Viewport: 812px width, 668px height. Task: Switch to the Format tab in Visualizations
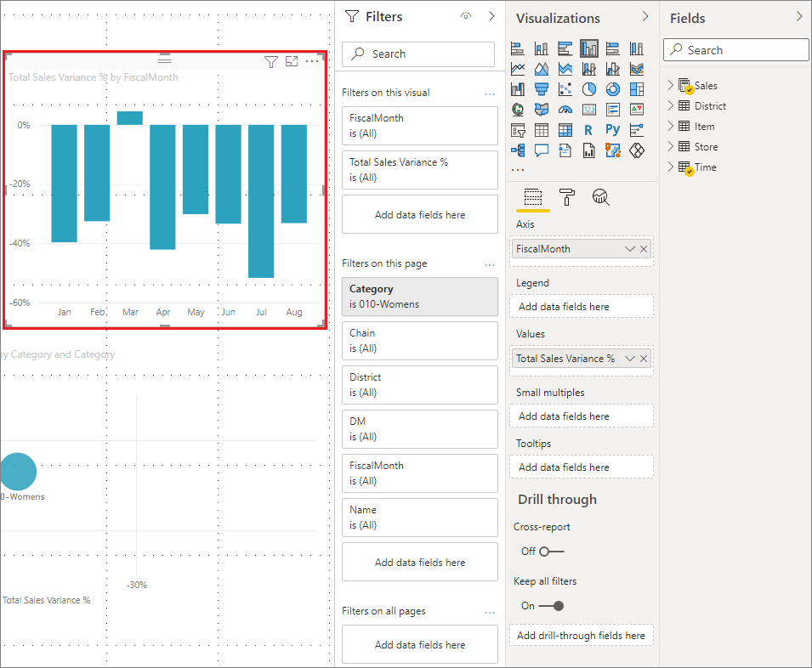tap(566, 196)
